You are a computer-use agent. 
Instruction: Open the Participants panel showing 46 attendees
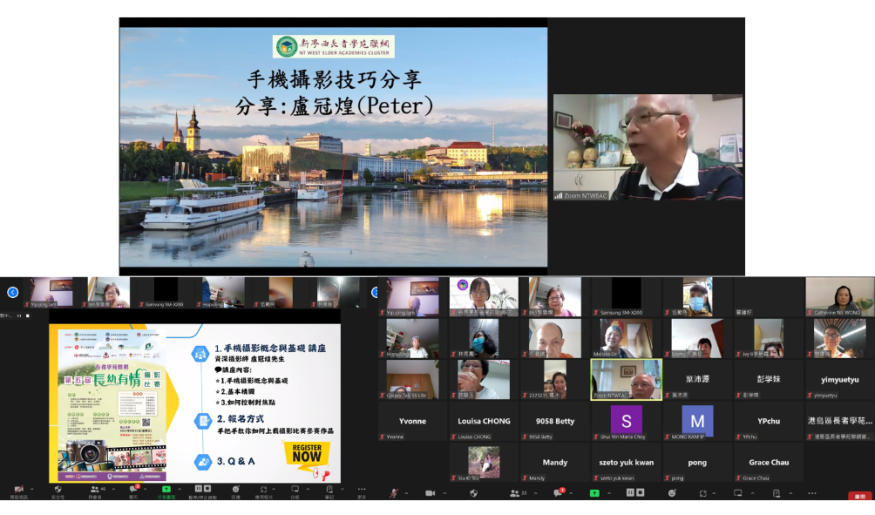(94, 490)
